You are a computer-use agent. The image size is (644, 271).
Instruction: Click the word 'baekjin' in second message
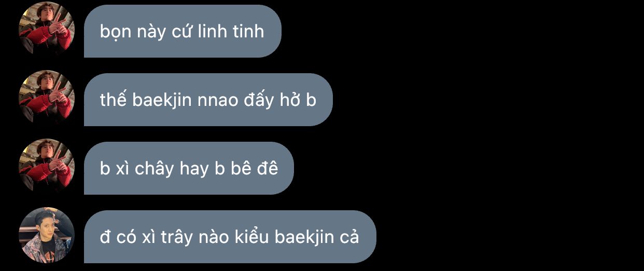click(x=163, y=100)
